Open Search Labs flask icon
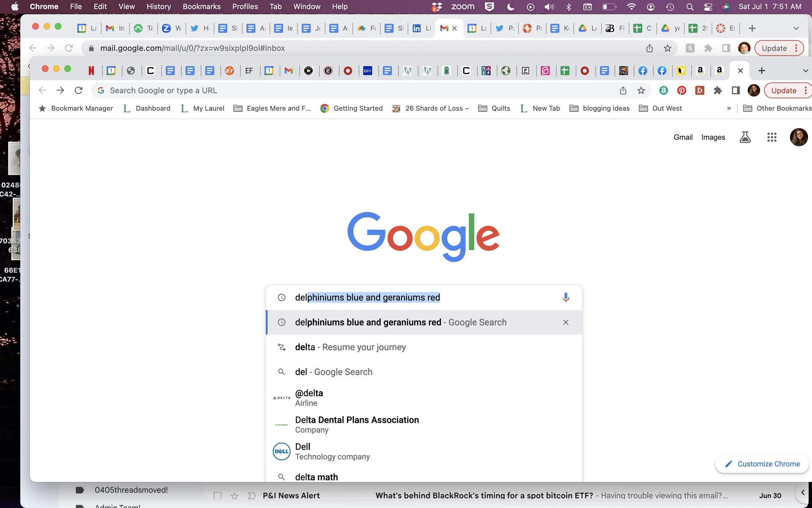Image resolution: width=812 pixels, height=508 pixels. (x=745, y=137)
